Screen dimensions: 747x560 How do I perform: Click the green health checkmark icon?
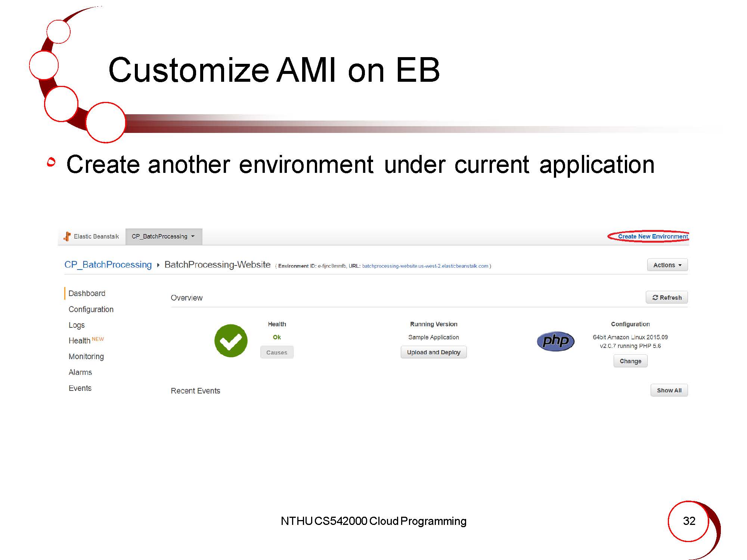(231, 340)
